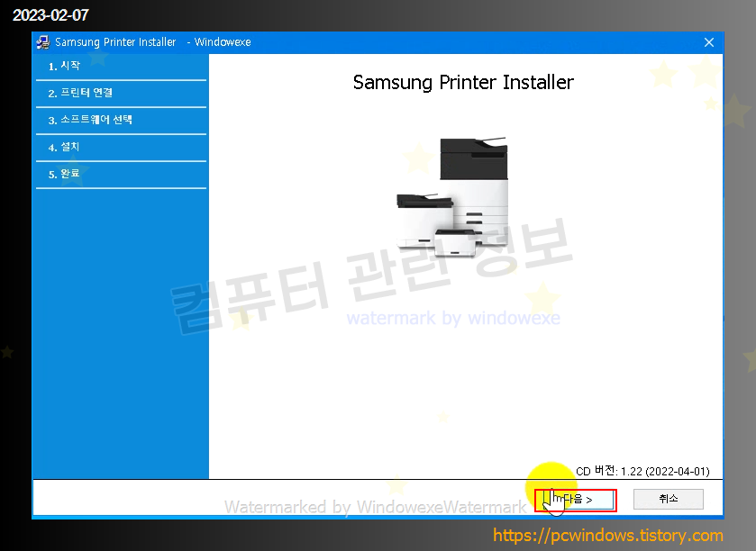
Task: Click the CD 버전: 1.22 version text
Action: coord(642,471)
